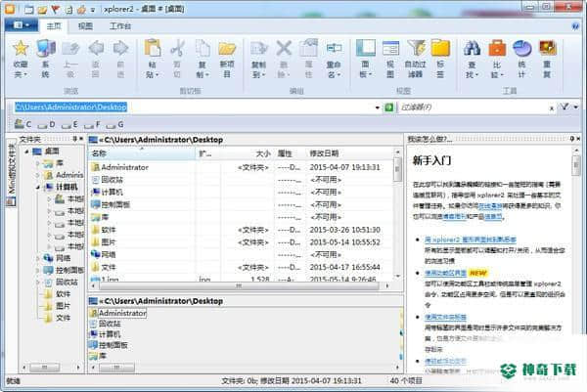Click the forward arrow in the ribbon
The height and width of the screenshot is (392, 587).
(x=120, y=59)
